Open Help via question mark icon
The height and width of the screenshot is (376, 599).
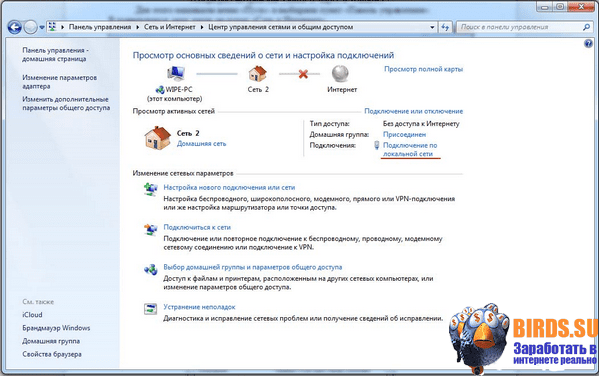click(x=588, y=44)
